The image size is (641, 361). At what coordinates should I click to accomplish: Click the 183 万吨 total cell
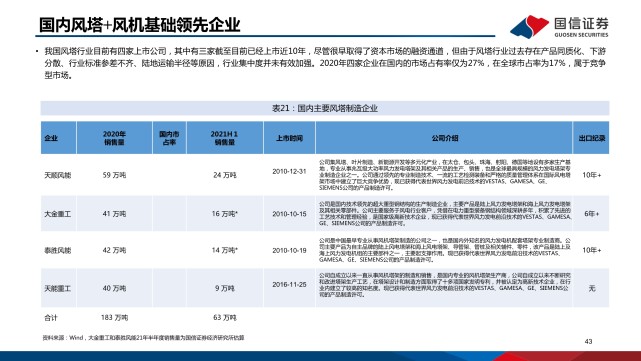click(114, 318)
